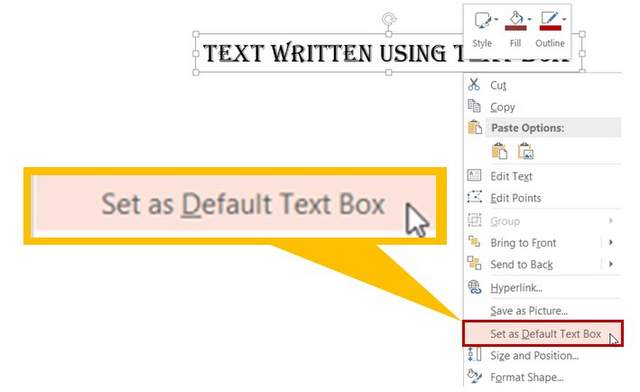640x392 pixels.
Task: Click the Outline label in the mini toolbar
Action: coord(550,43)
